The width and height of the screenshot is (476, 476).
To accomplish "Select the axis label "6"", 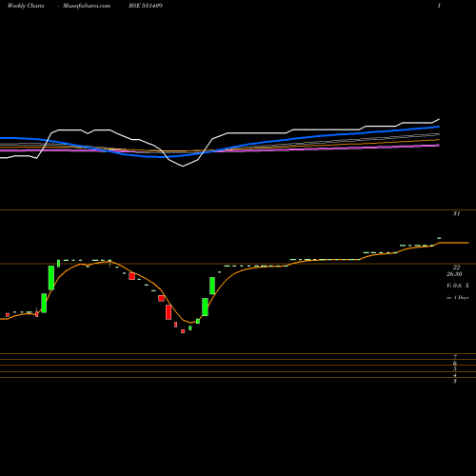I will click(455, 363).
